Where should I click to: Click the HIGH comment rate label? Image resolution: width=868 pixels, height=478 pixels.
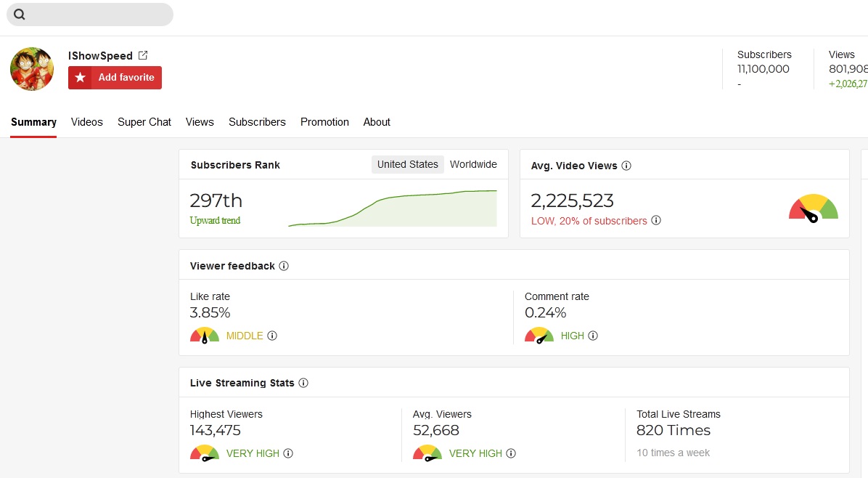pyautogui.click(x=573, y=336)
